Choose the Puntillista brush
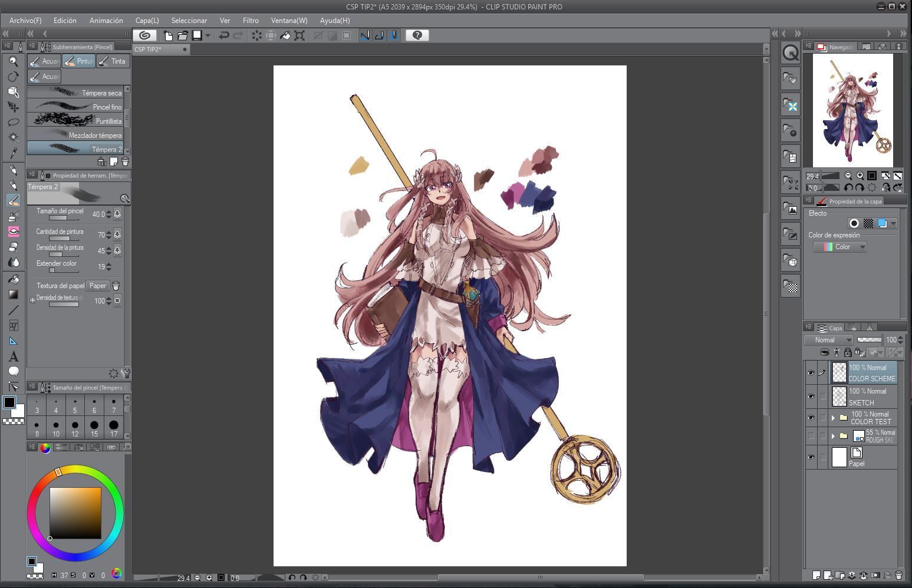 coord(75,121)
